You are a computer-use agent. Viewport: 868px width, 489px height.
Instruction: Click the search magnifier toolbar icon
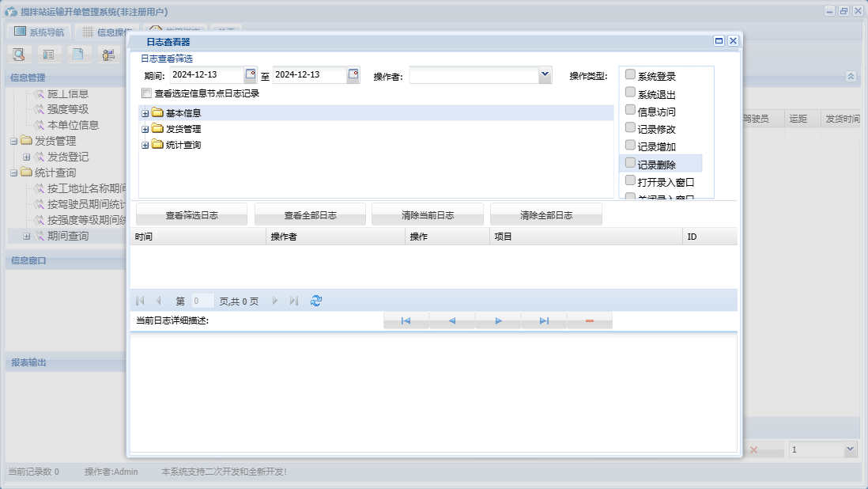coord(19,55)
